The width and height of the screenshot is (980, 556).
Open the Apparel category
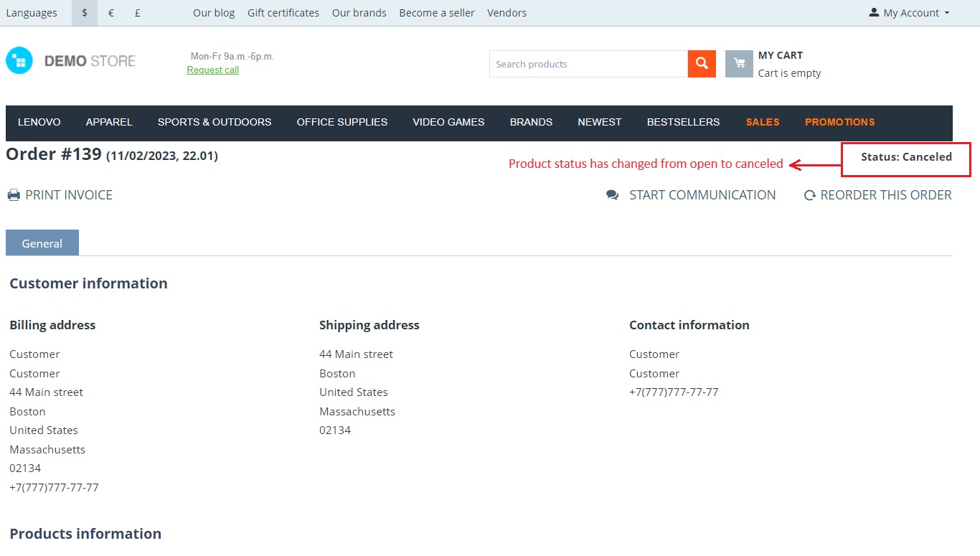109,122
